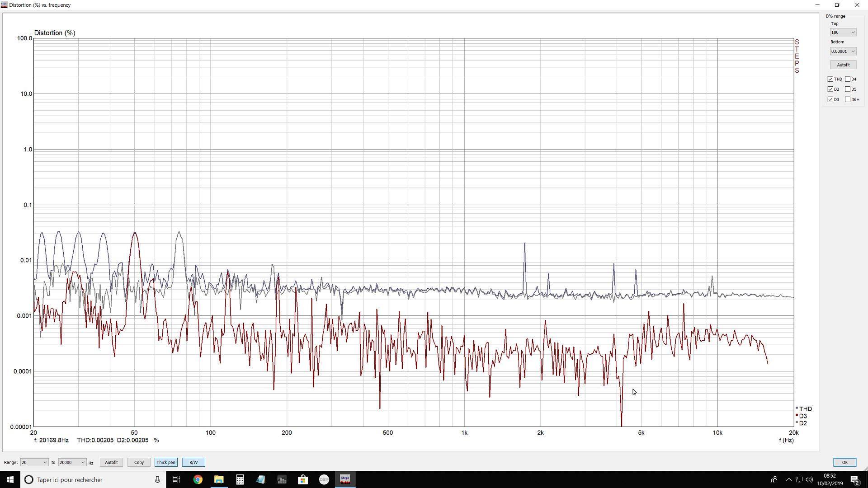Click the taskbar search field
Image resolution: width=868 pixels, height=488 pixels.
click(93, 479)
